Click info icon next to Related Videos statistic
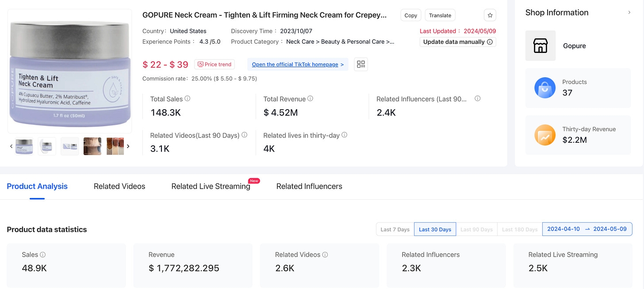The width and height of the screenshot is (644, 289). [325, 255]
